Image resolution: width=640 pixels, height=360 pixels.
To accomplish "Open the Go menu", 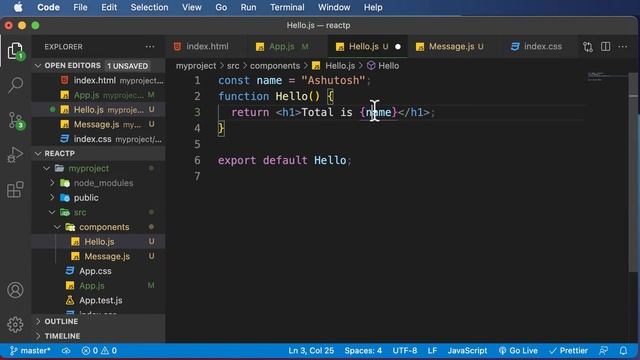I will pos(221,7).
